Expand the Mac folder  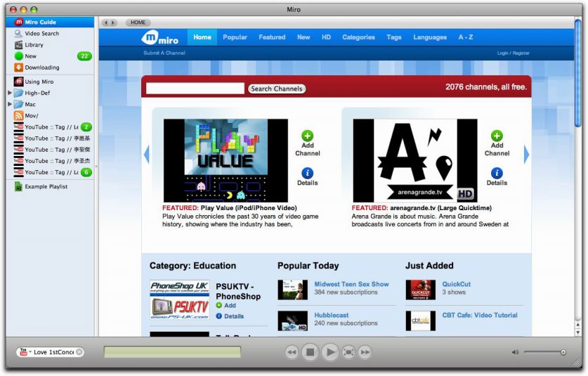[10, 104]
